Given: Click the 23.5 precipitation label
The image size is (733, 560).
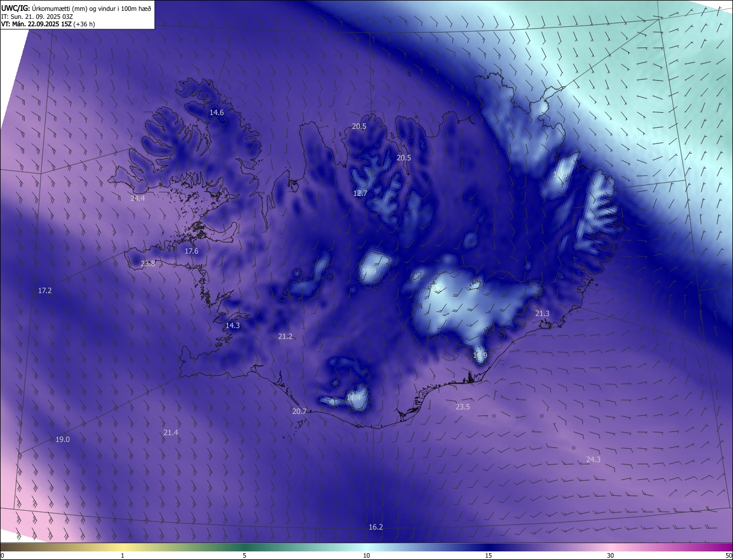Looking at the screenshot, I should tap(463, 407).
